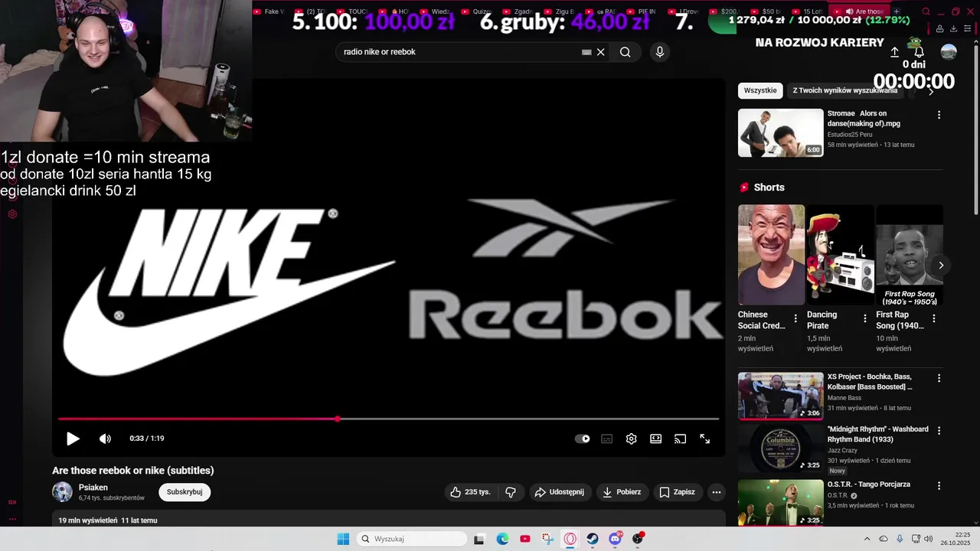
Task: Enter fullscreen mode
Action: [704, 439]
